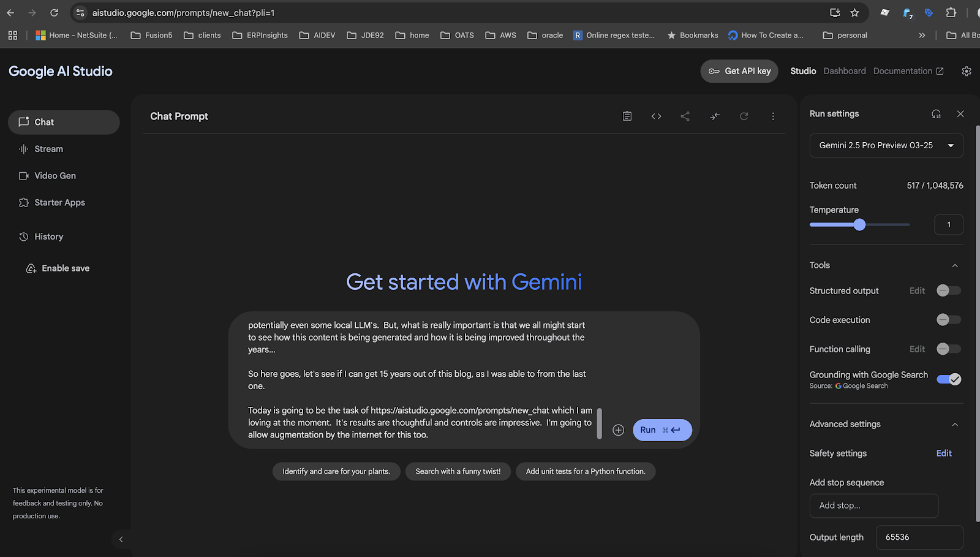The width and height of the screenshot is (980, 557).
Task: Click the compare mode arrows icon
Action: click(x=714, y=116)
